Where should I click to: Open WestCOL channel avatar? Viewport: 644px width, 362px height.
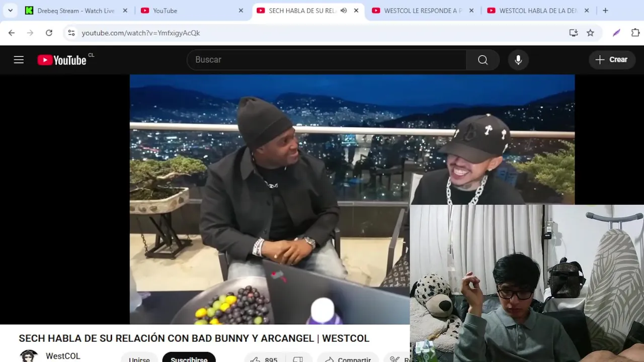pyautogui.click(x=29, y=356)
